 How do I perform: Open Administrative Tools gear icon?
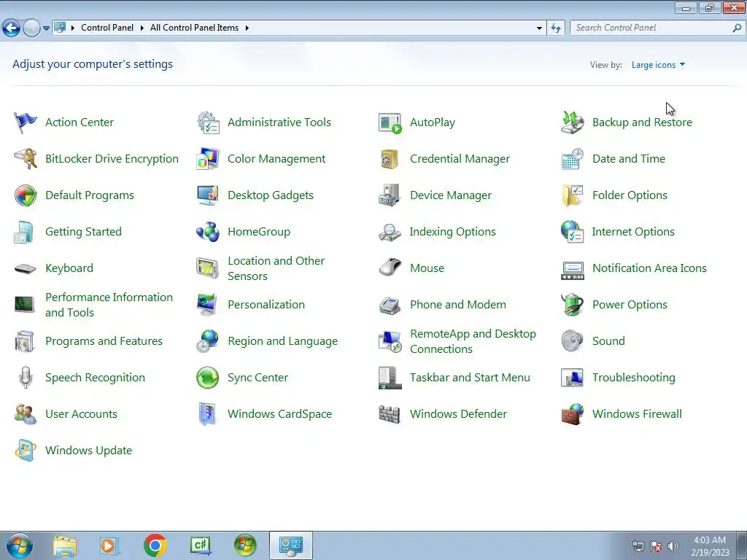coord(208,122)
